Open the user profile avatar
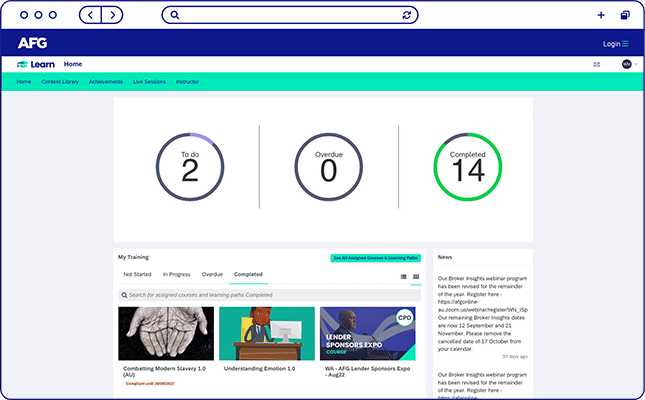Screen dimensions: 645x400 pyautogui.click(x=626, y=64)
